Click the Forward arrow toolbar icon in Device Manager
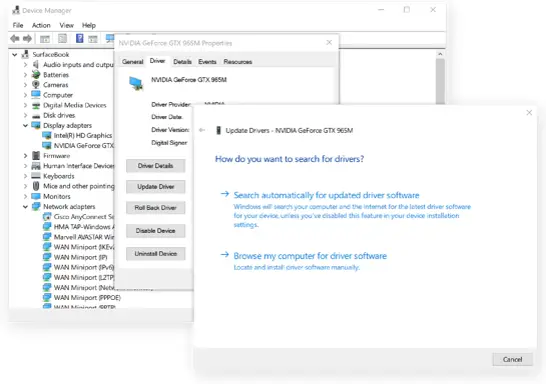This screenshot has width=546, height=384. [x=27, y=39]
